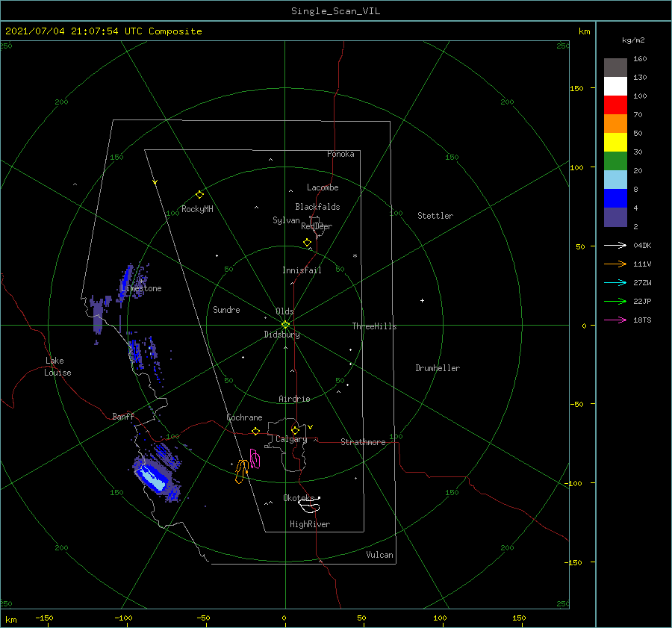Click the 18TS legend label
Image resolution: width=672 pixels, height=628 pixels.
coord(642,320)
